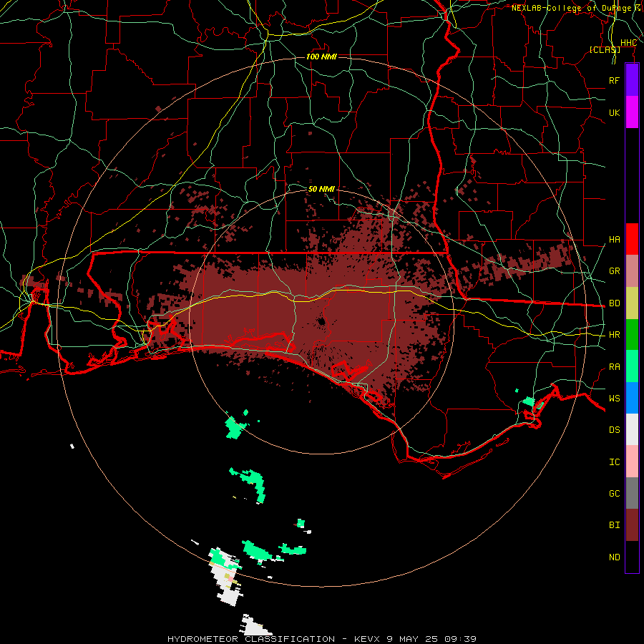This screenshot has width=644, height=644.
Task: Click the BD legend label
Action: [x=614, y=303]
